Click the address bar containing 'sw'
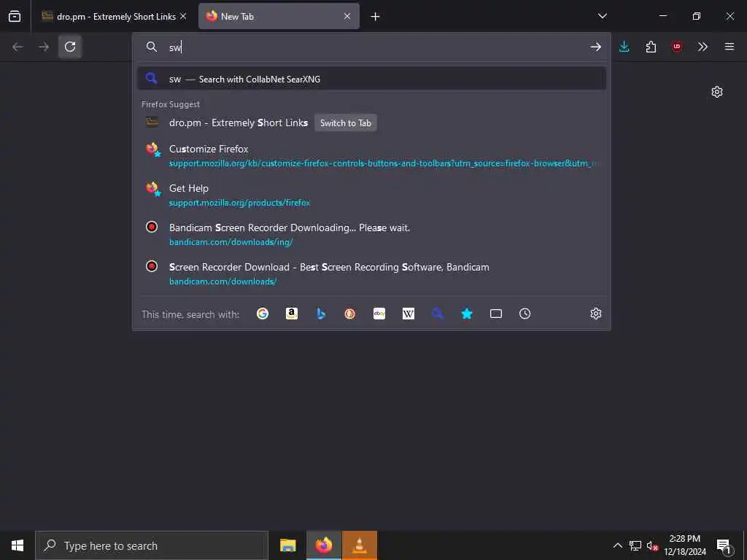Image resolution: width=747 pixels, height=560 pixels. pos(371,47)
